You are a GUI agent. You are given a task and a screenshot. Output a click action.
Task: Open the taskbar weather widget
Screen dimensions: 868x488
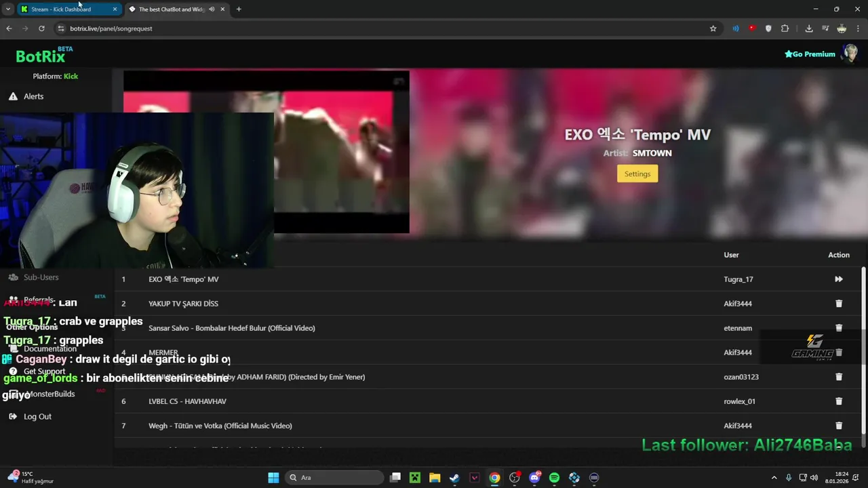pos(31,478)
